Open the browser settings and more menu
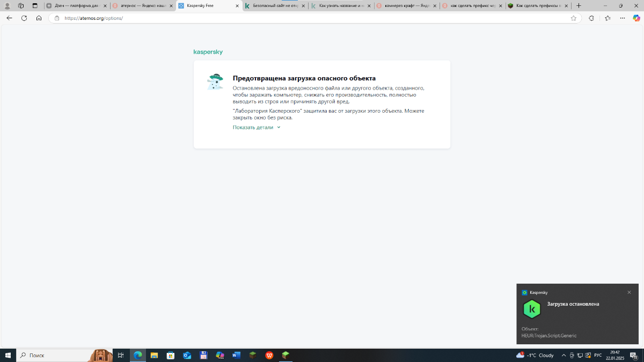644x362 pixels. 623,18
